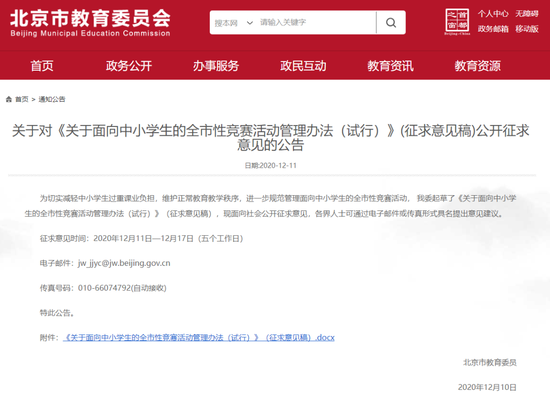Image resolution: width=550 pixels, height=398 pixels.
Task: Click the 北京市教育委员会 site logo
Action: [90, 23]
